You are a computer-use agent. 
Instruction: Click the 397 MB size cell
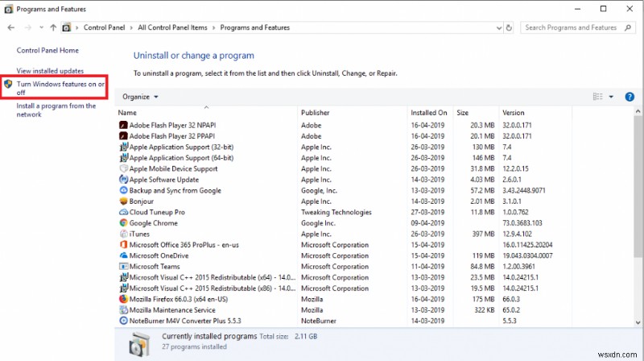click(x=484, y=234)
